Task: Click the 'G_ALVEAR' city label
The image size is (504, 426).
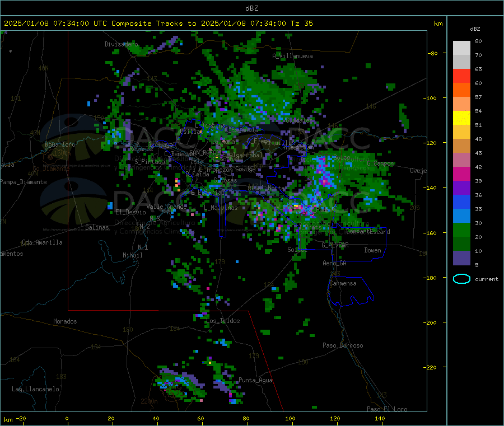Action: pos(335,245)
